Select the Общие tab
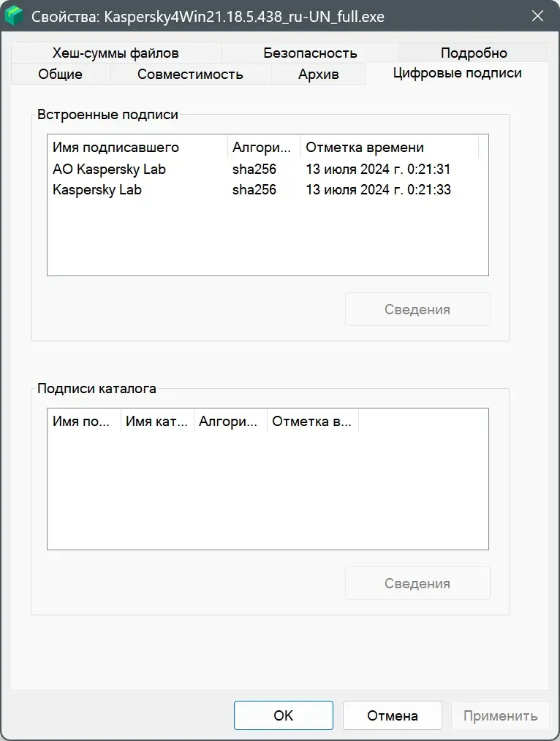 tap(60, 74)
